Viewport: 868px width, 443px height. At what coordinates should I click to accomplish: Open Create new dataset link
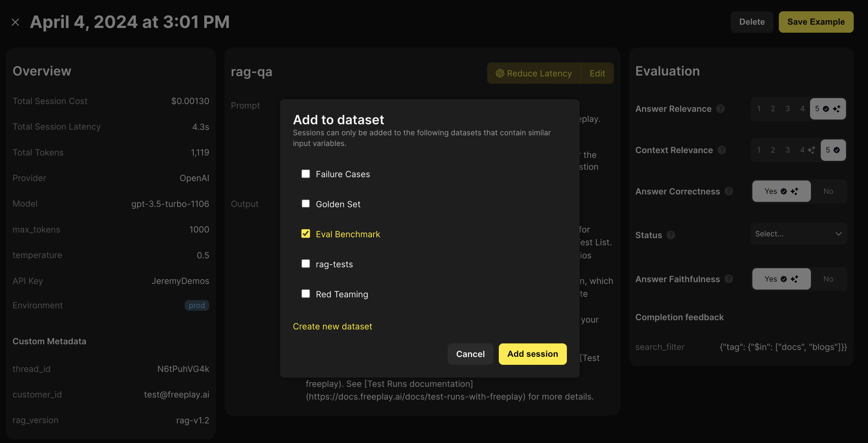tap(332, 326)
